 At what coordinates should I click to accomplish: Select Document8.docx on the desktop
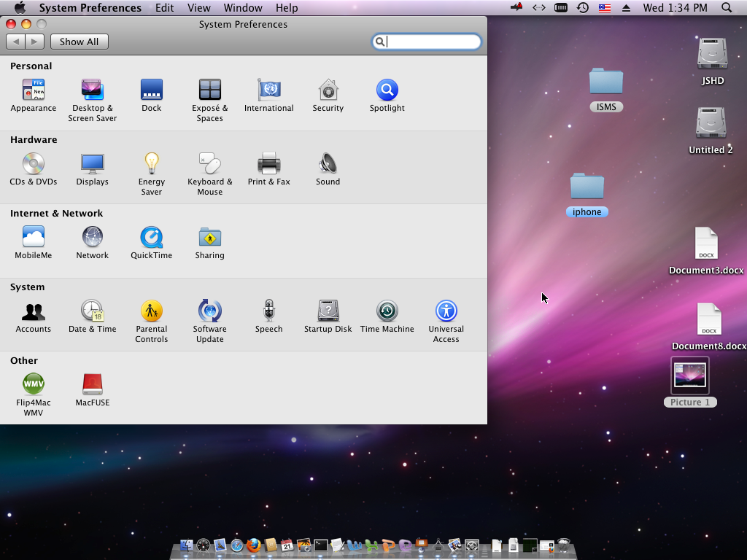pyautogui.click(x=709, y=327)
